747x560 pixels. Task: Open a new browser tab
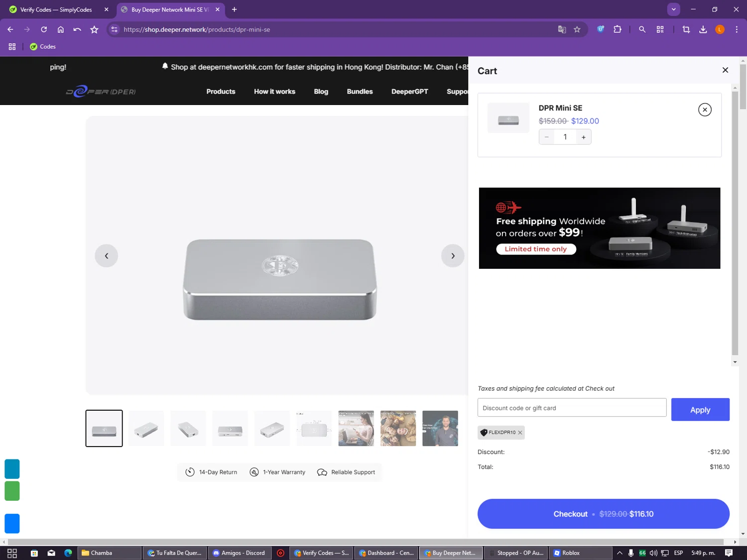coord(234,9)
